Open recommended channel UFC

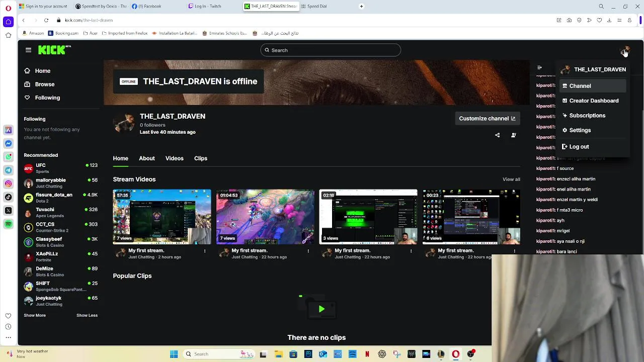pyautogui.click(x=60, y=168)
